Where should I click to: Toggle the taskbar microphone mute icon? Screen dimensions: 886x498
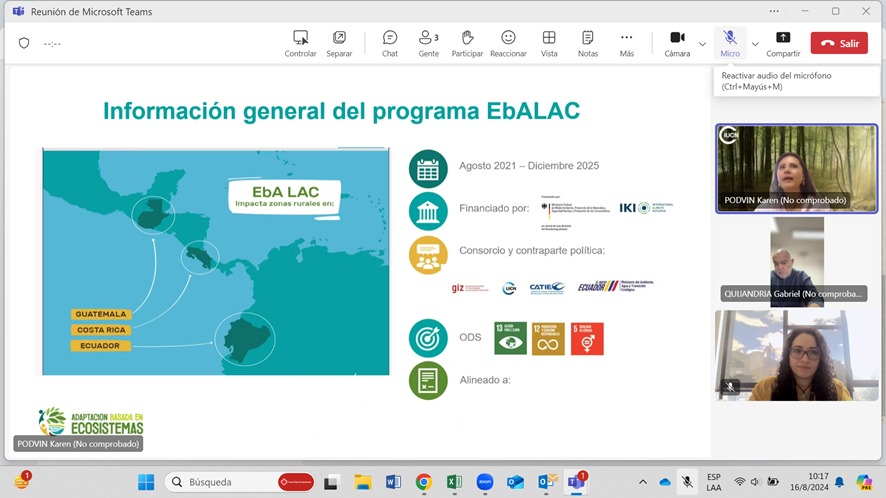pos(687,482)
